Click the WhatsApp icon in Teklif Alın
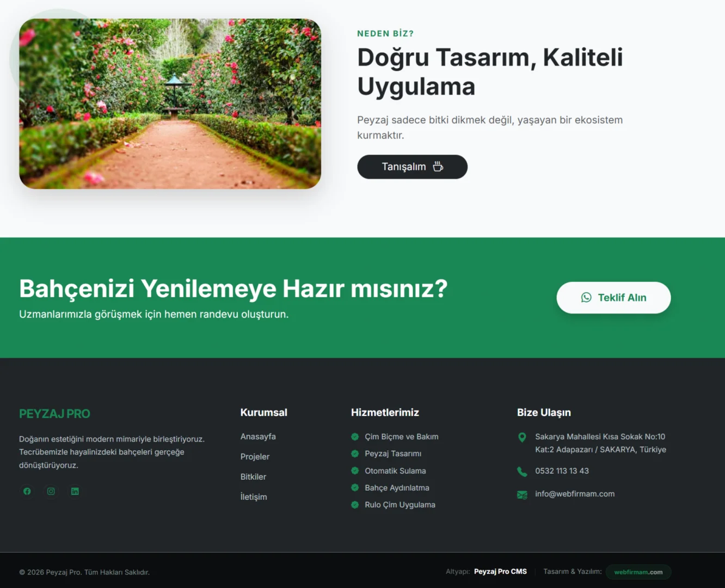The height and width of the screenshot is (588, 725). [x=586, y=297]
